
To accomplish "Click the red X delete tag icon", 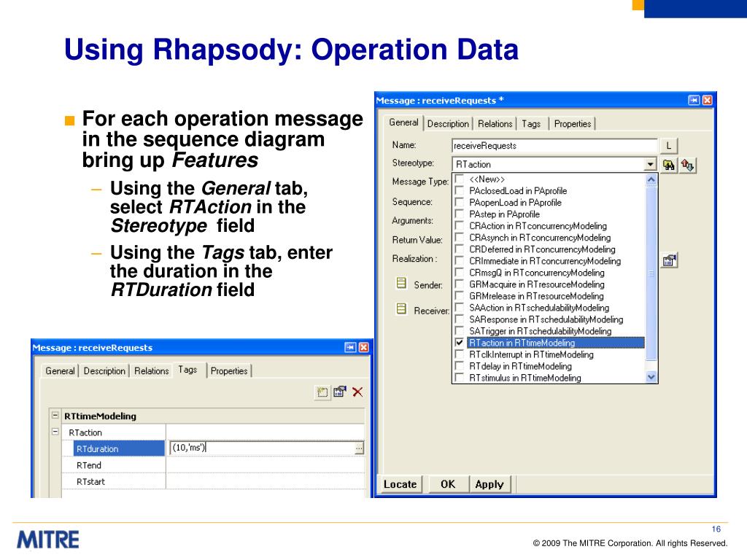I will click(357, 392).
